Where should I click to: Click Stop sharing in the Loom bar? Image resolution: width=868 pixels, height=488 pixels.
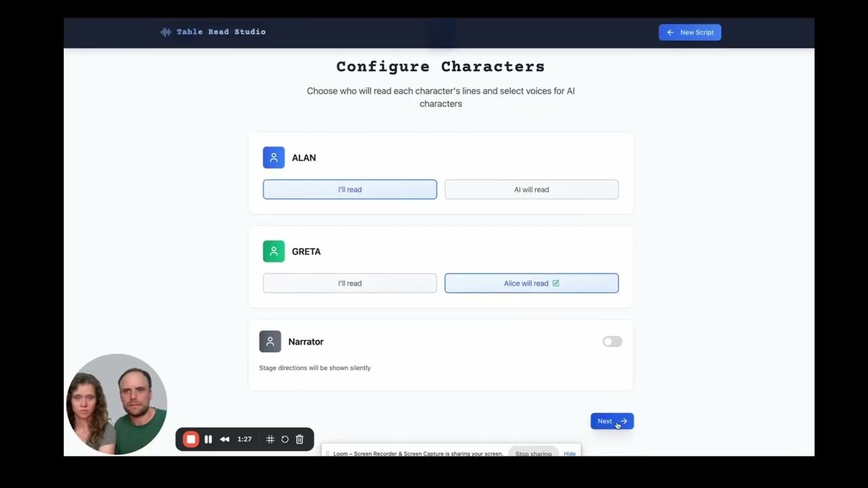(533, 453)
